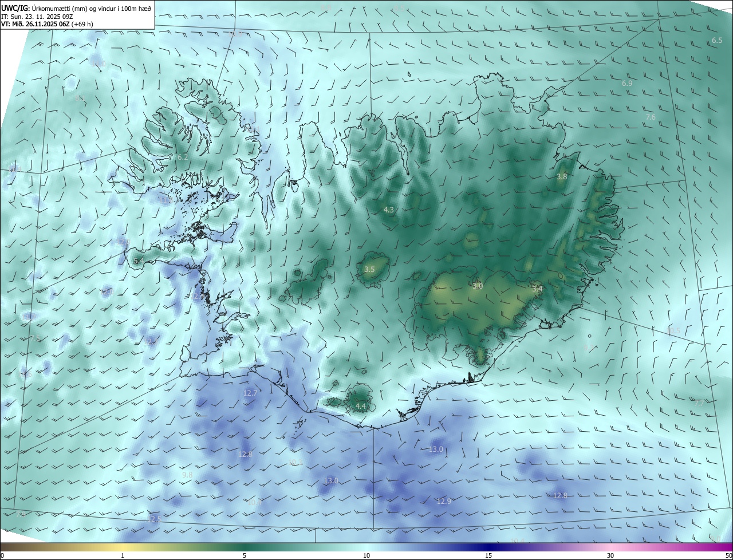Click the 1 tick on the color scale
This screenshot has height=560, width=733.
click(123, 555)
